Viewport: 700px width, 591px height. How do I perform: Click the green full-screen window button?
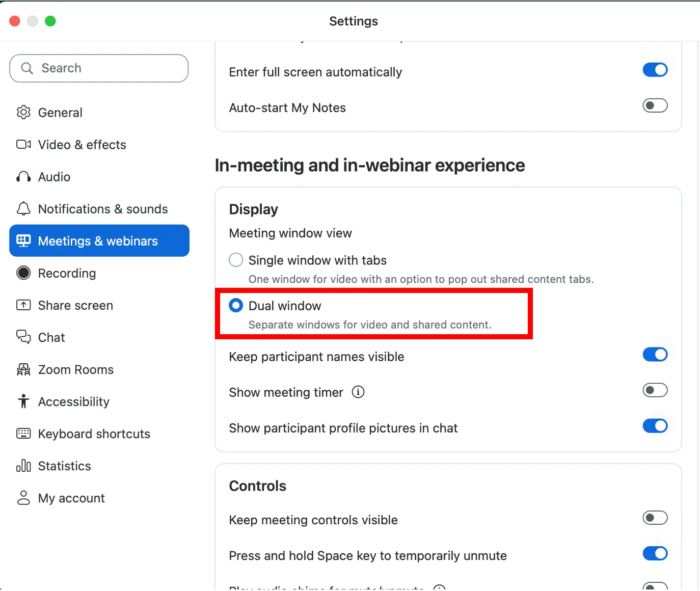point(50,21)
